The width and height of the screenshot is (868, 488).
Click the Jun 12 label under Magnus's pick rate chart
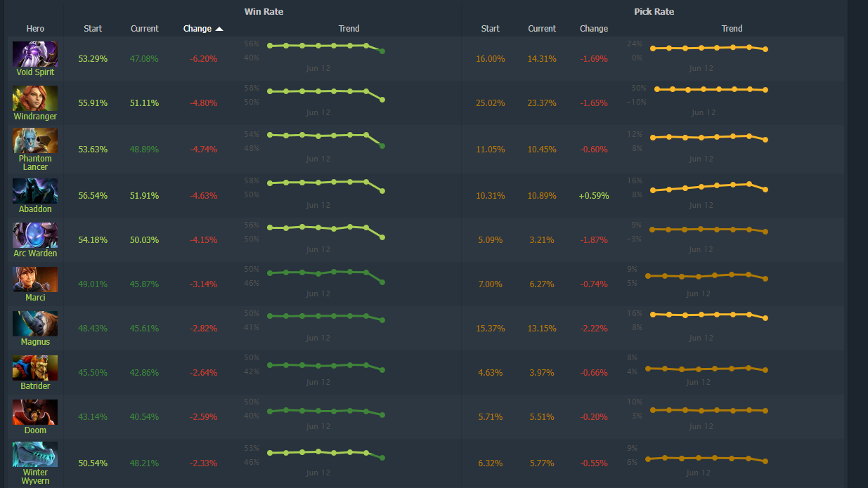(x=700, y=338)
